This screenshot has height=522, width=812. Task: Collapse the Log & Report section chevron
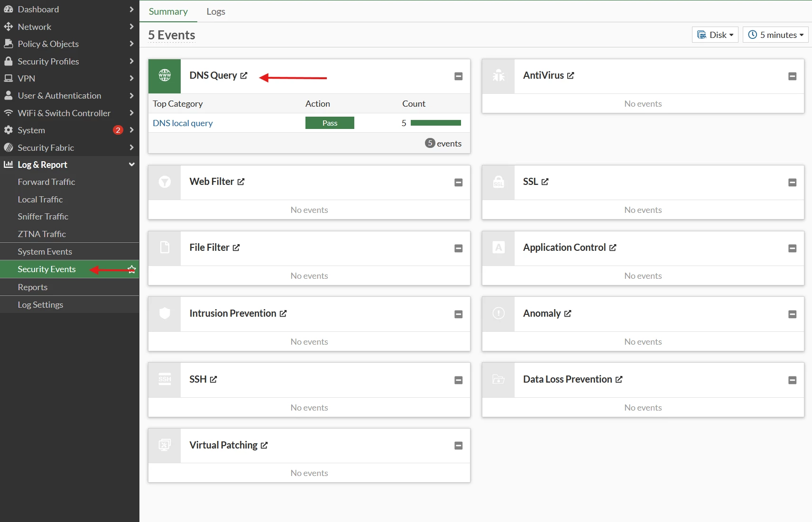[x=131, y=165]
